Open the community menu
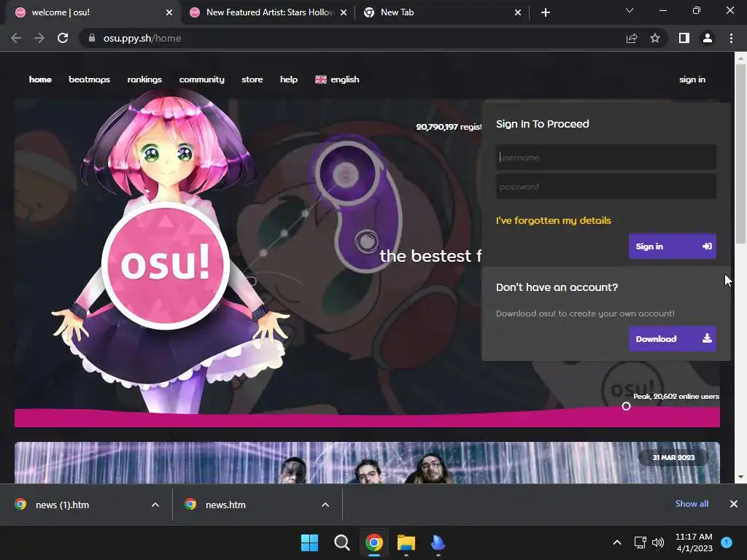747x560 pixels. pyautogui.click(x=201, y=79)
